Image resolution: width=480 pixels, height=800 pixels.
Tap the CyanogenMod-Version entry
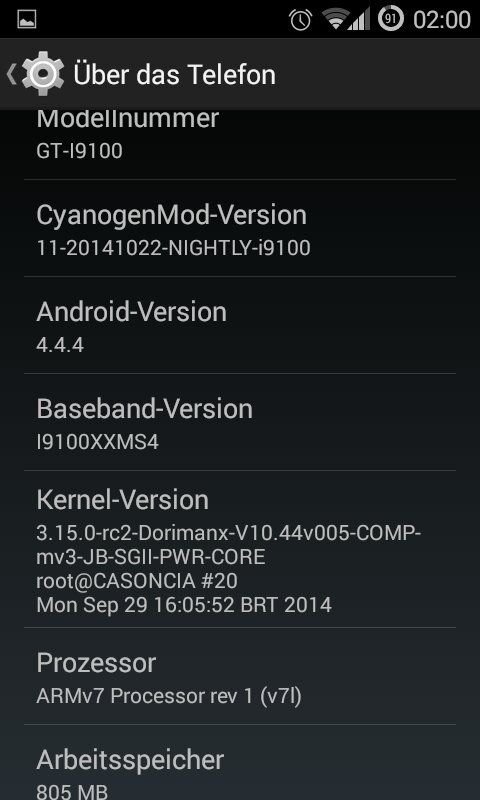point(240,228)
